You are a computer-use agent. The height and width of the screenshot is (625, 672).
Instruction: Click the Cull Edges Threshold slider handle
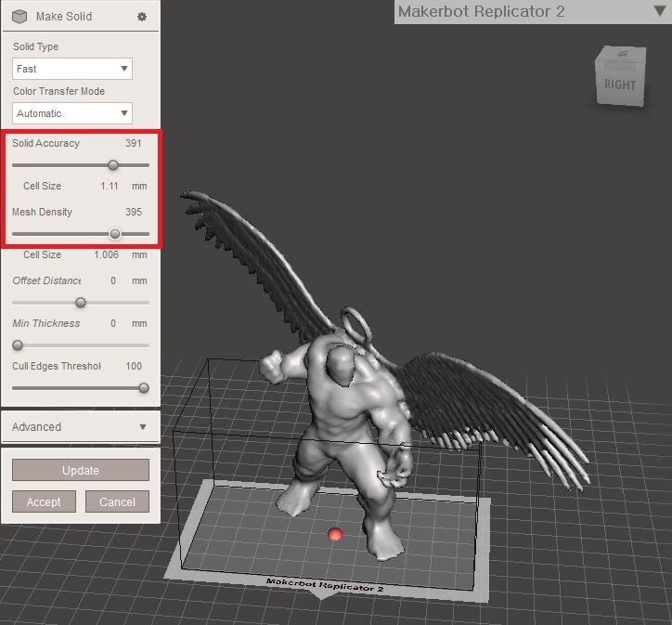click(x=144, y=388)
